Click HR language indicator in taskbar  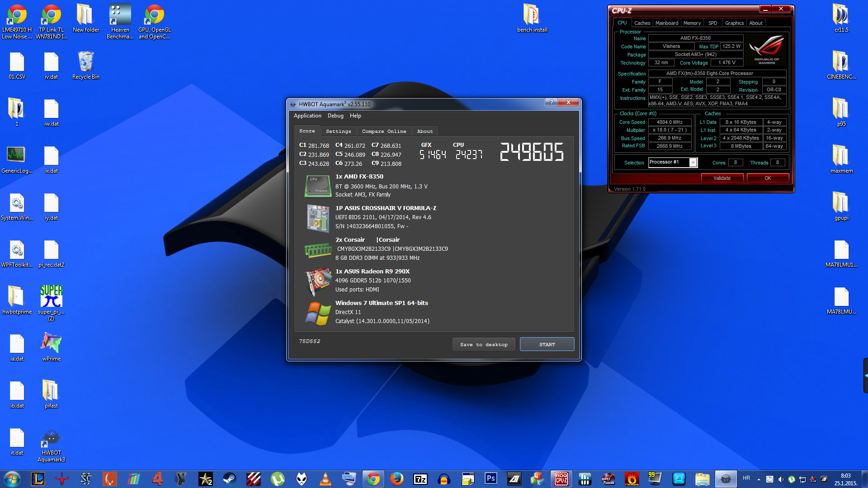tap(746, 478)
